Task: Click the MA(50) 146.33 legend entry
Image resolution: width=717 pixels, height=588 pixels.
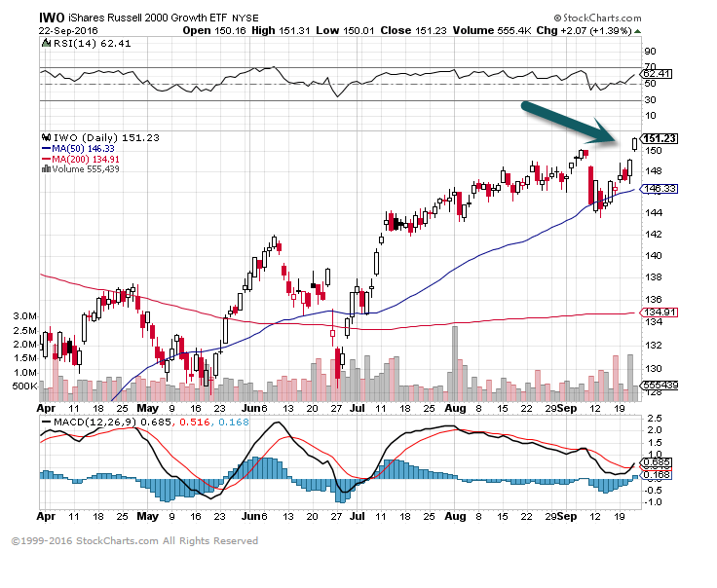Action: point(78,149)
